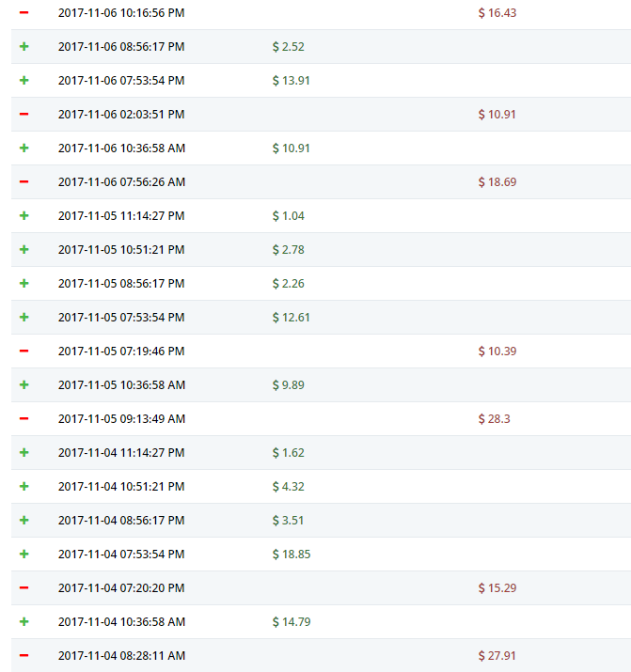Click the green amount $ 9.89
Screen dimensions: 631x672
pos(289,385)
